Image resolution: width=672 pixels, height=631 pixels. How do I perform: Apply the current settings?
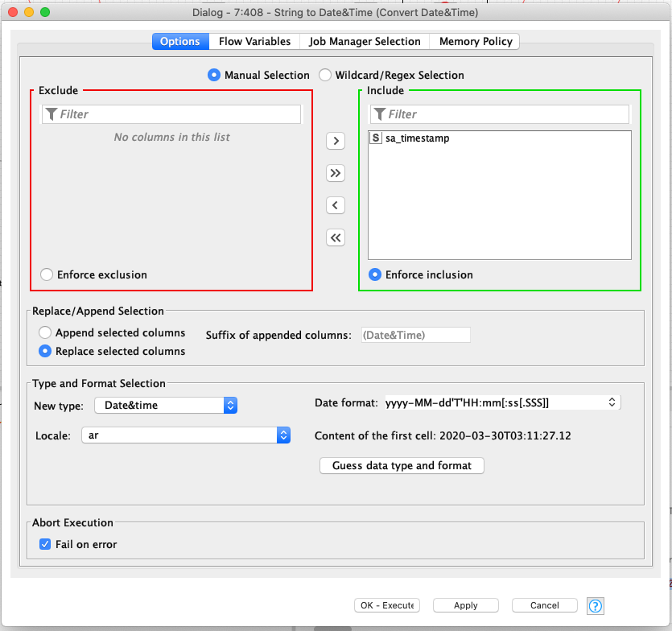coord(465,605)
